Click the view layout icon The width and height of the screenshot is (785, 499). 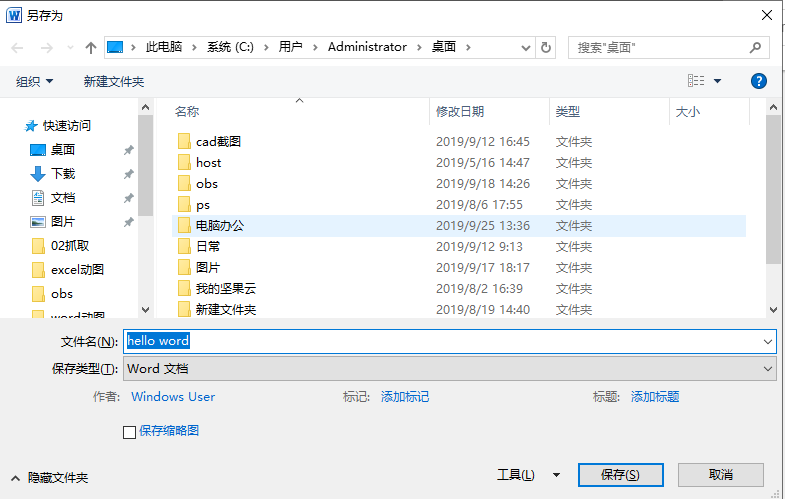[697, 81]
